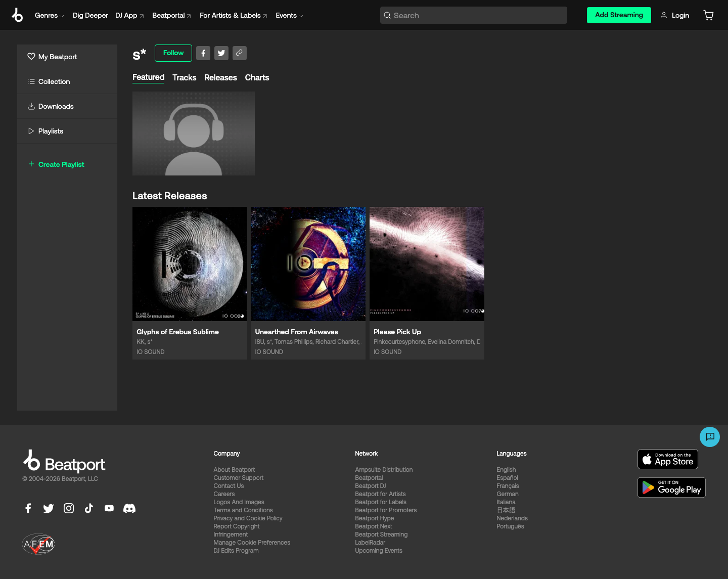Share artist on Facebook icon

coord(203,53)
